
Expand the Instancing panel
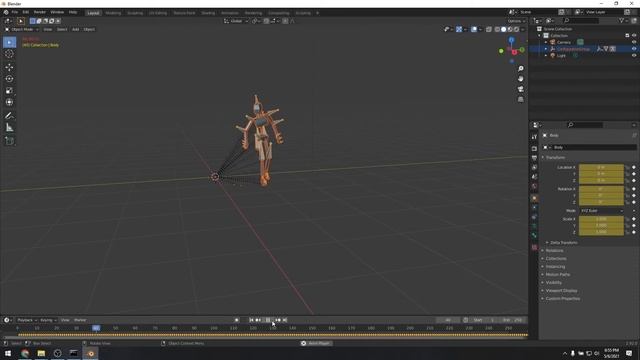pos(555,267)
